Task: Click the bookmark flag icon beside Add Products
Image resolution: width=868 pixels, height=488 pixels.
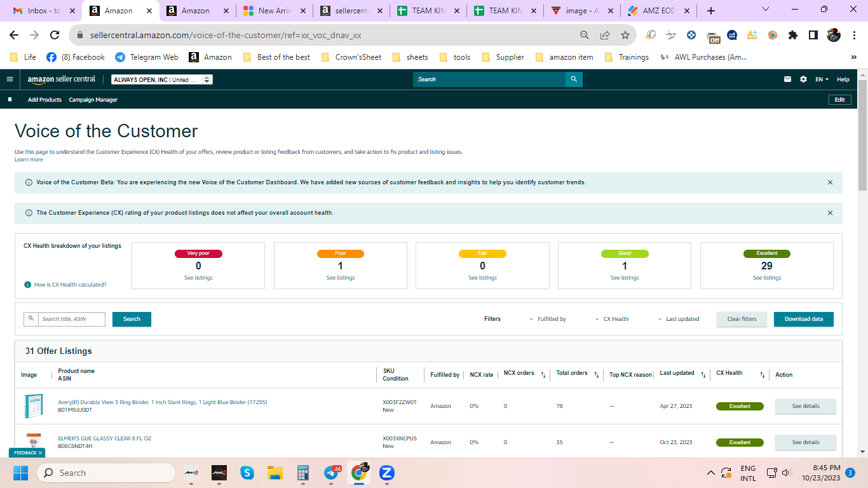Action: tap(10, 100)
